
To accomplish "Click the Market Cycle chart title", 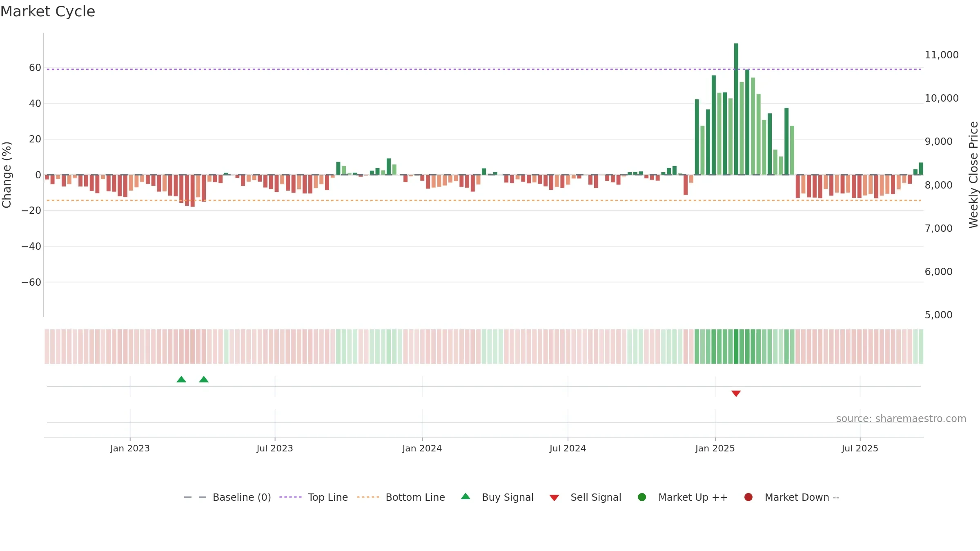I will [x=48, y=11].
